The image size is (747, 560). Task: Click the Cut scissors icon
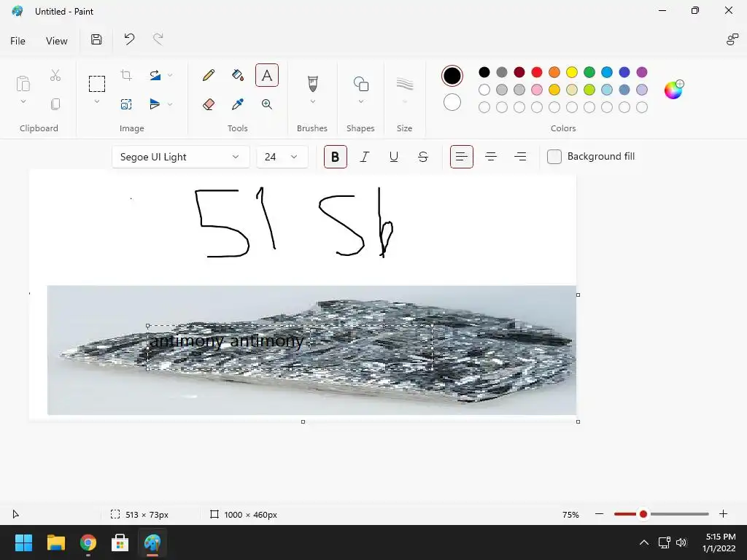click(x=55, y=75)
